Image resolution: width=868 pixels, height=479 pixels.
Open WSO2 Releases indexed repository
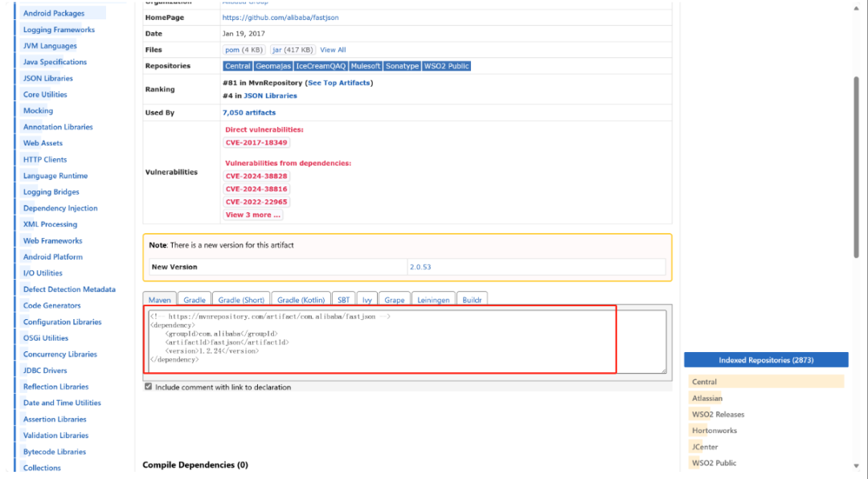(718, 414)
